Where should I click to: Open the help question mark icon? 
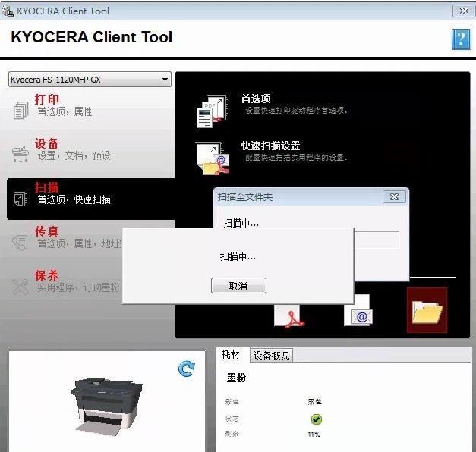pos(461,39)
